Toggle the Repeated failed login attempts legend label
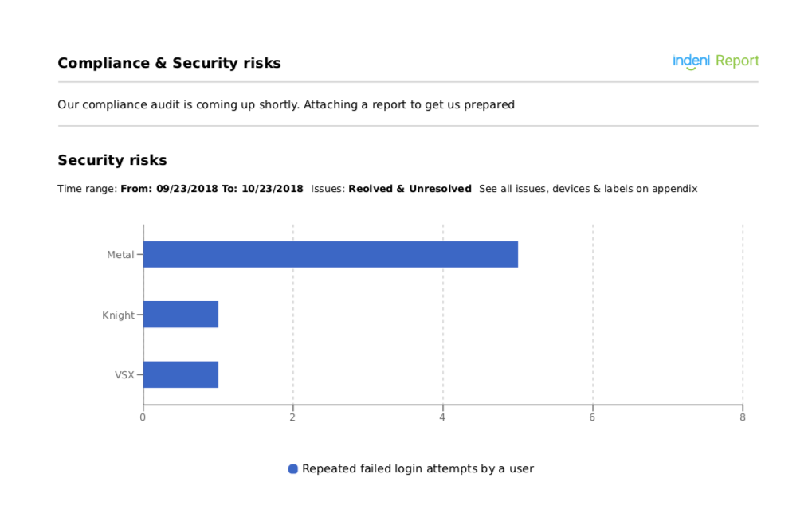The width and height of the screenshot is (812, 509). click(x=418, y=468)
